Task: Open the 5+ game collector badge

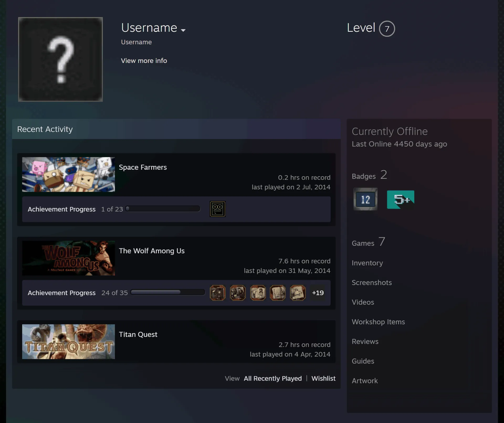Action: point(401,200)
